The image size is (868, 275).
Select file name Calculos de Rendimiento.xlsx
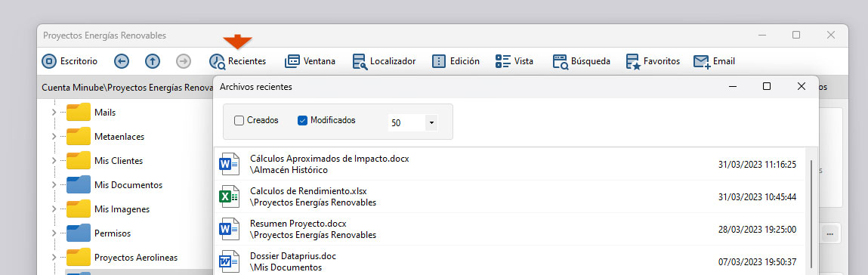click(x=308, y=191)
